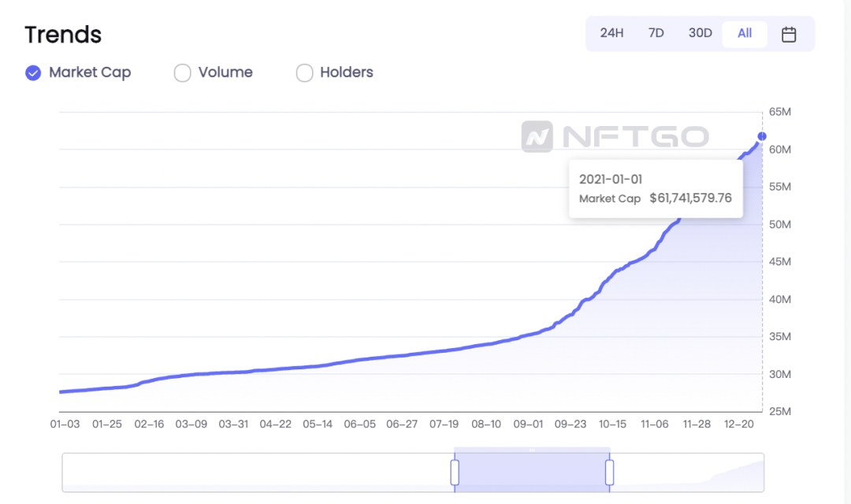Image resolution: width=851 pixels, height=504 pixels.
Task: Click the 2021-01-01 tooltip box
Action: pos(656,189)
